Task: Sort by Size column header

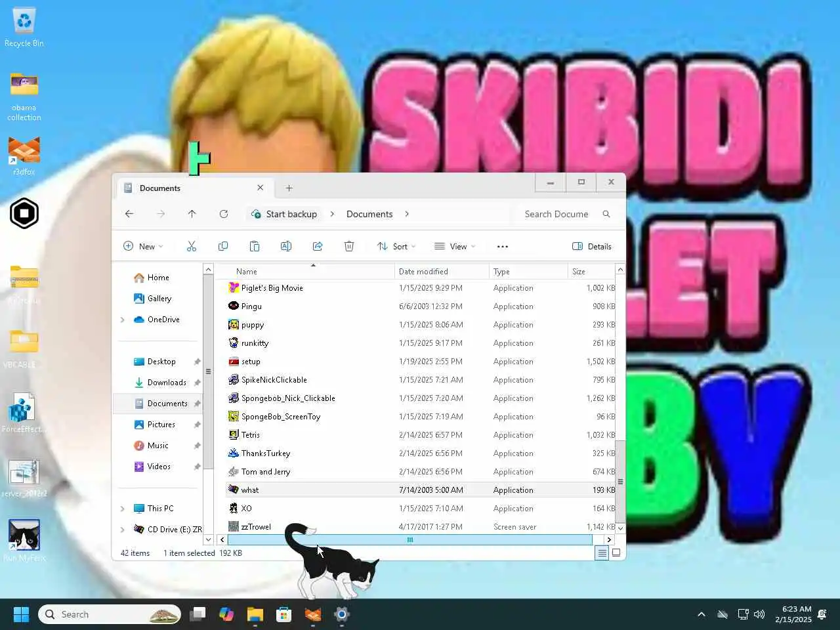Action: [x=591, y=271]
